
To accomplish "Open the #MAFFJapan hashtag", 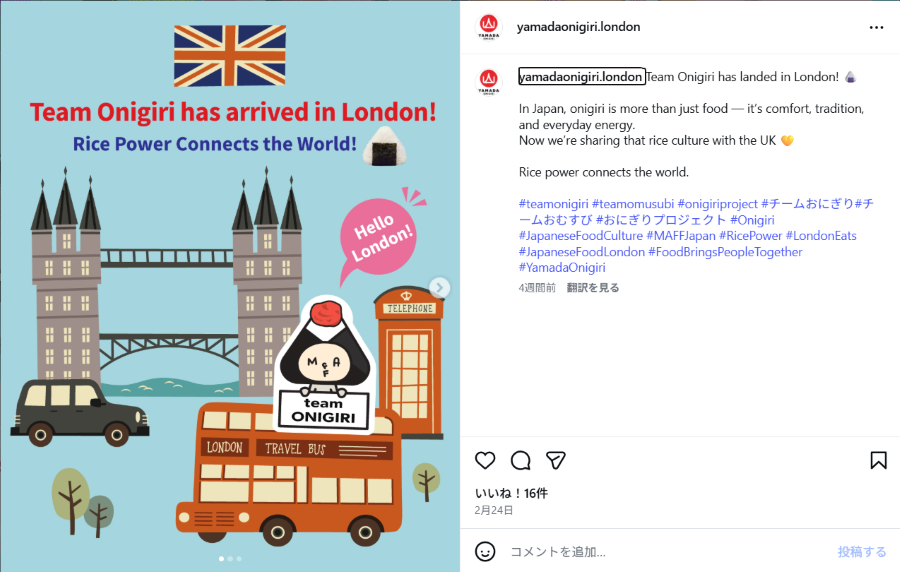I will tap(681, 236).
